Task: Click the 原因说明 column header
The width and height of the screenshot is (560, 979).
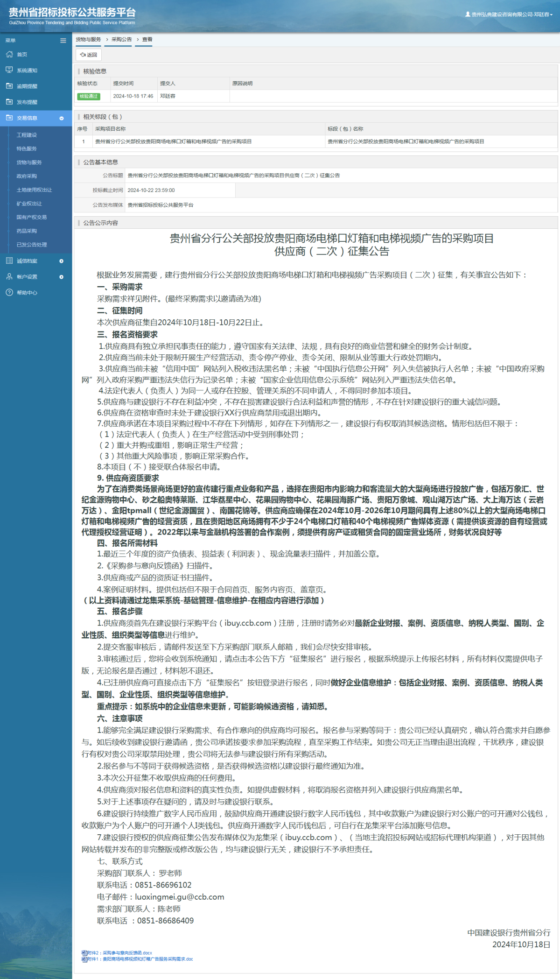Action: click(242, 84)
